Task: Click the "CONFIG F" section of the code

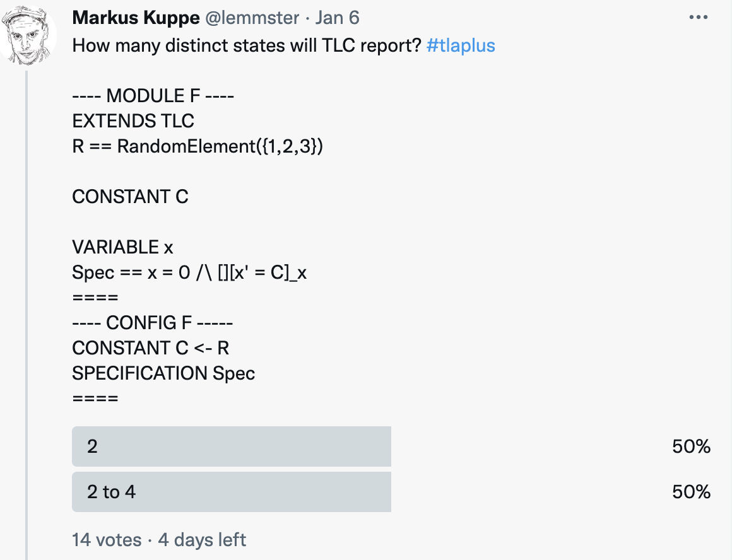Action: [x=153, y=322]
